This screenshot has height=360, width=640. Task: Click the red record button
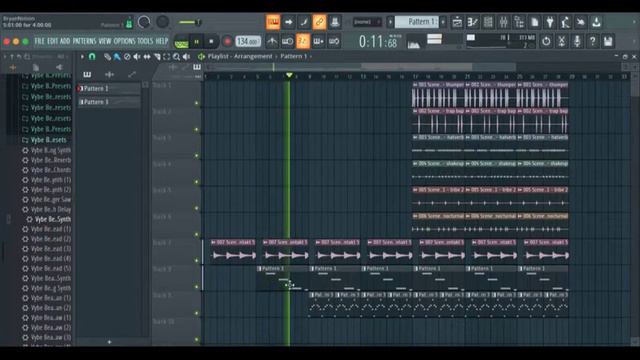227,41
